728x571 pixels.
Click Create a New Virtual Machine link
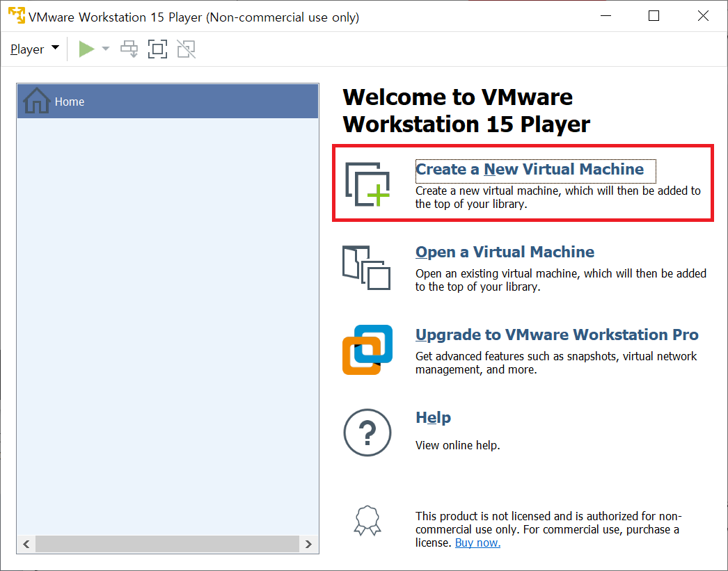(x=529, y=169)
